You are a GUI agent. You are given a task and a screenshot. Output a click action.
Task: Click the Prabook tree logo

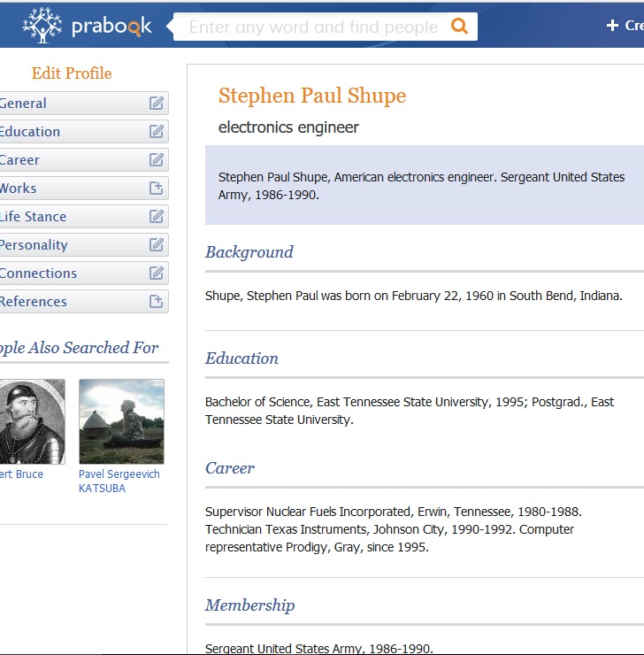point(42,25)
